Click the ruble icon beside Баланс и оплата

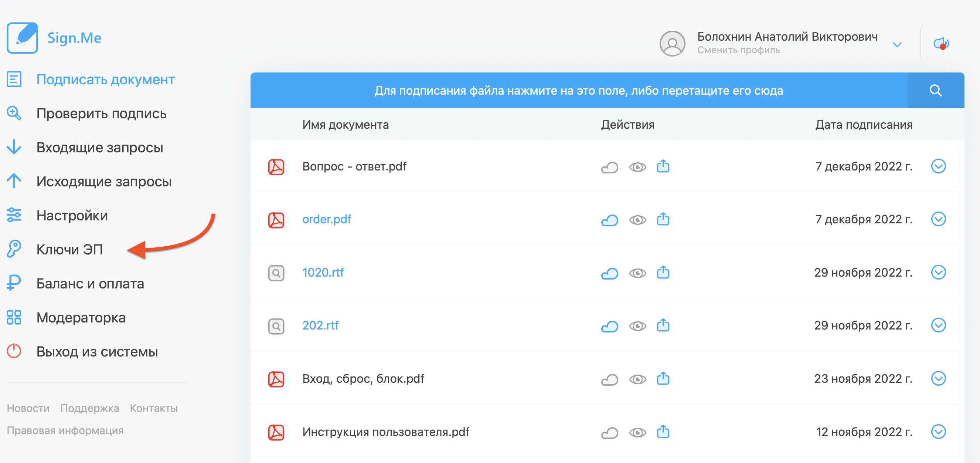tap(14, 283)
